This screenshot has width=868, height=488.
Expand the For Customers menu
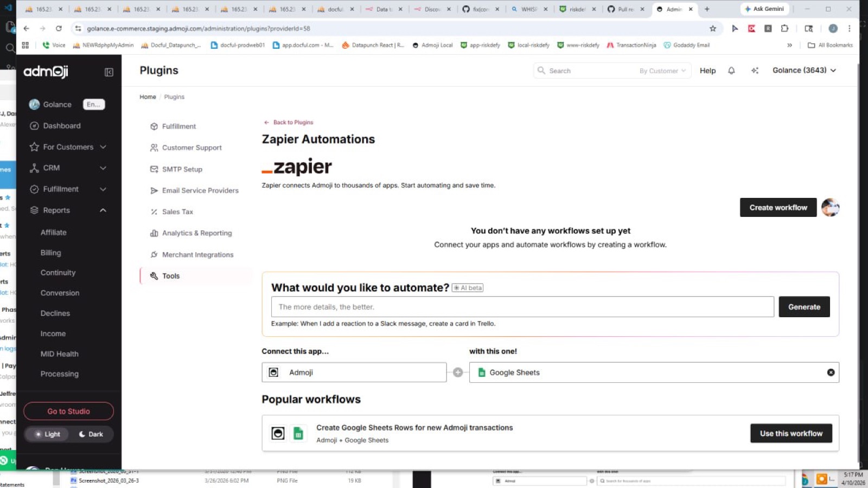coord(103,147)
